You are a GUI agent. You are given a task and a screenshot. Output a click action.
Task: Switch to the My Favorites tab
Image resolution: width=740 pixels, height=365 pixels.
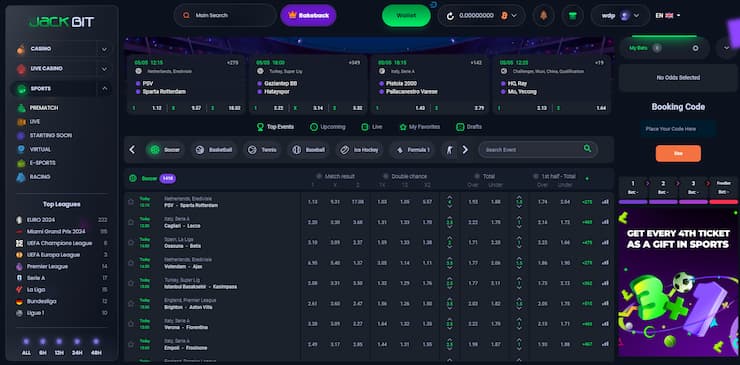420,127
